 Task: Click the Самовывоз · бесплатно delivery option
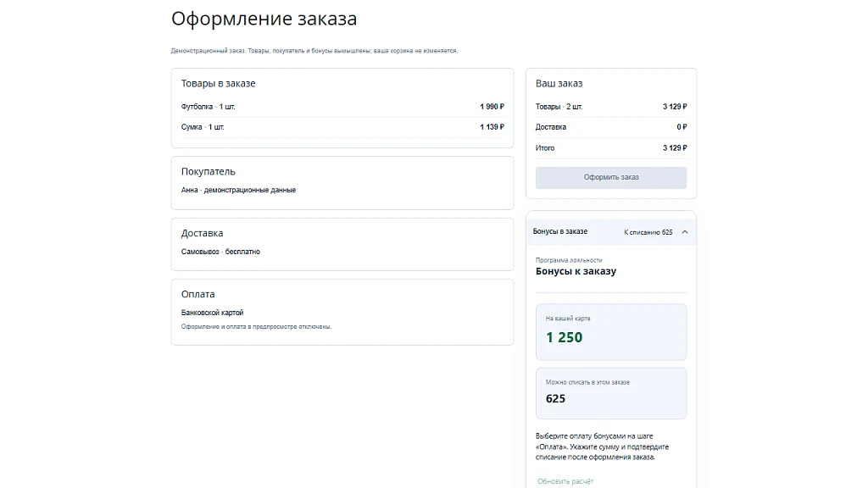click(220, 252)
